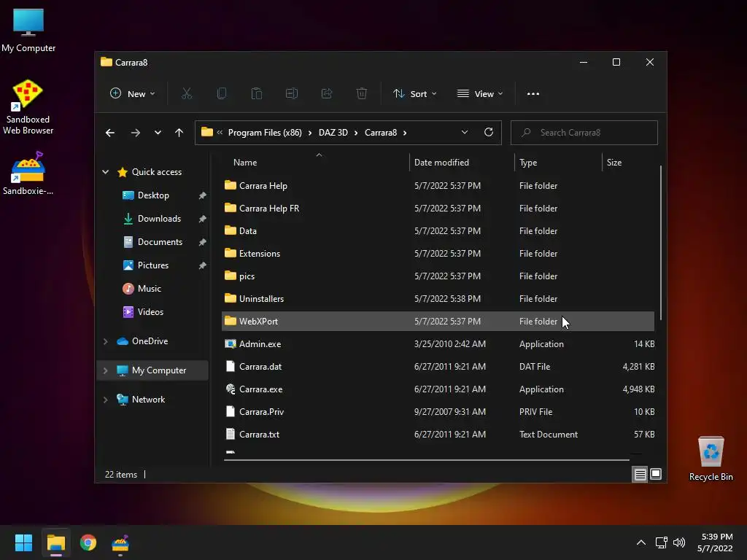Screen dimensions: 747x560
Task: Switch to large thumbnails view icon
Action: click(x=656, y=474)
